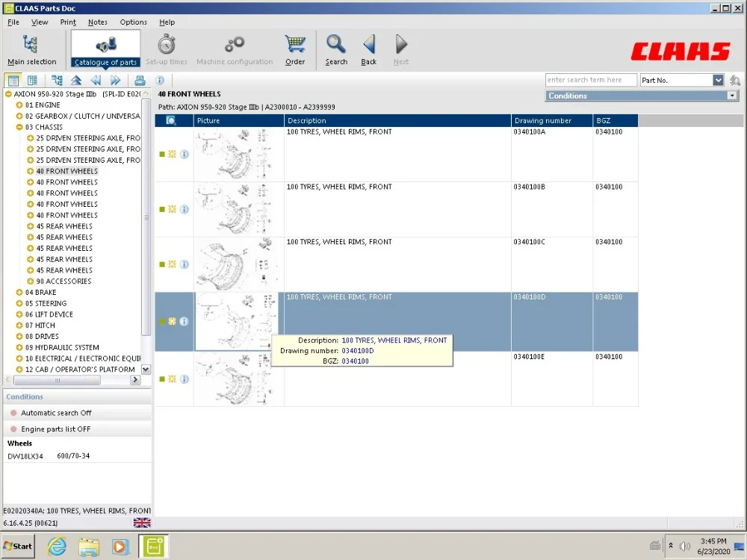747x560 pixels.
Task: Open the Print menu
Action: point(68,22)
